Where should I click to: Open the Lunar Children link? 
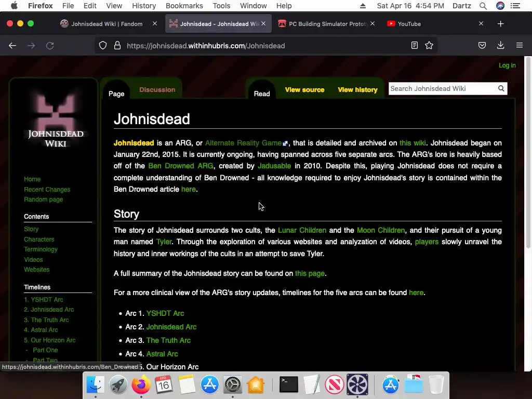pyautogui.click(x=302, y=230)
